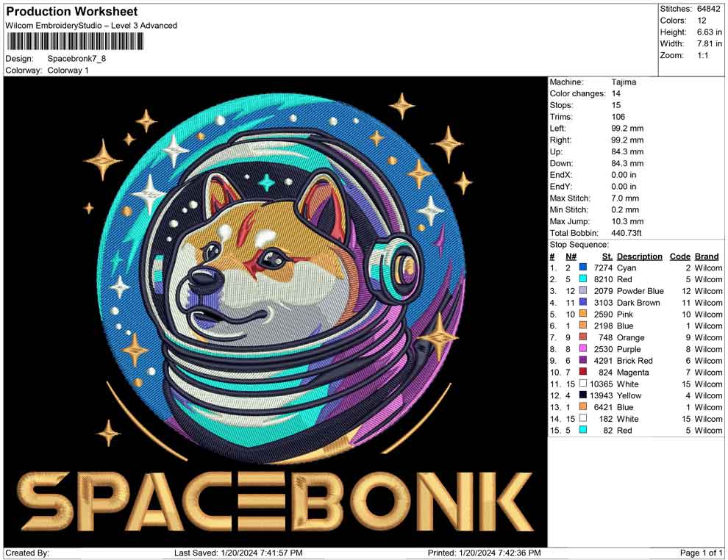Click the Description column header

point(639,256)
